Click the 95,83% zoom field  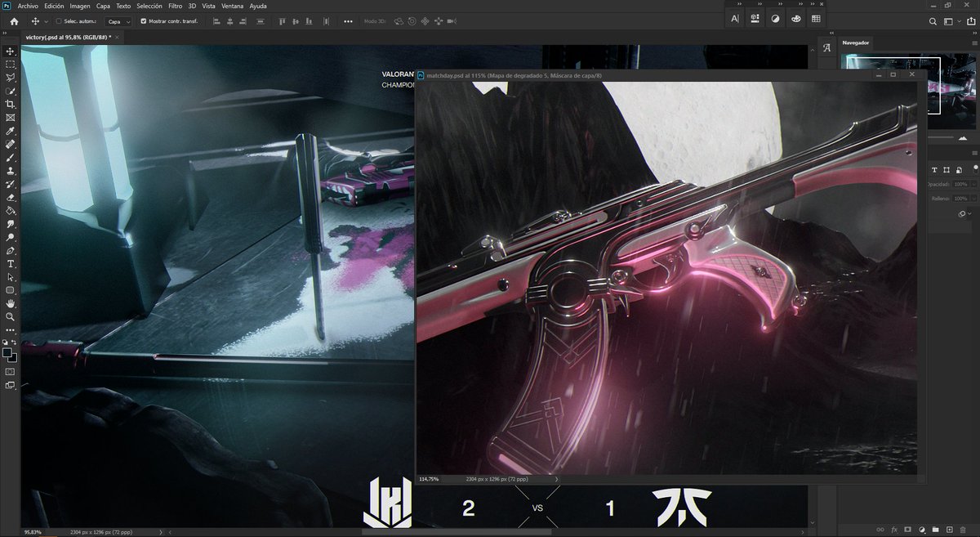(34, 531)
